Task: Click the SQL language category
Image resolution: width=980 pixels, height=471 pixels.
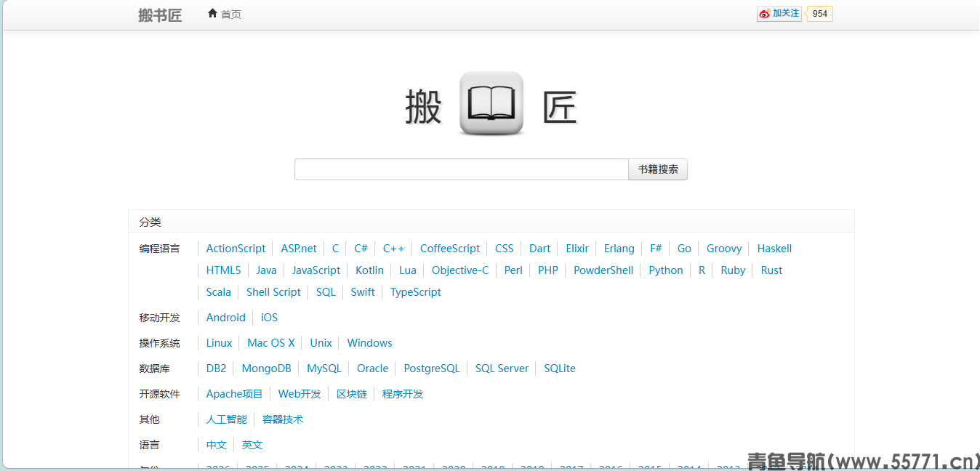Action: pos(326,292)
